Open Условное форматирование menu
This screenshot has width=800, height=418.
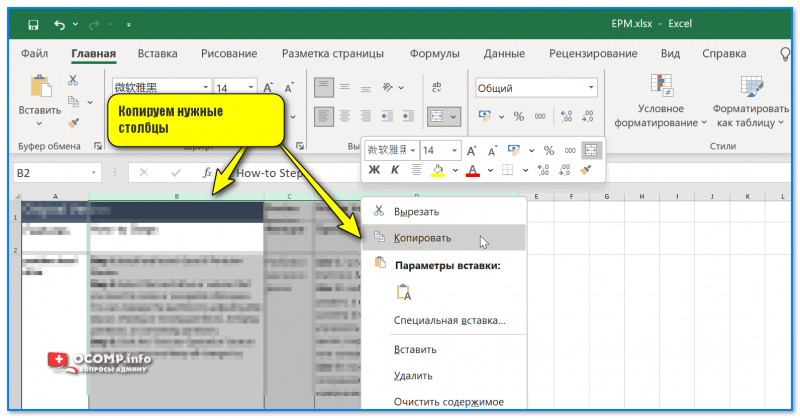click(x=661, y=101)
